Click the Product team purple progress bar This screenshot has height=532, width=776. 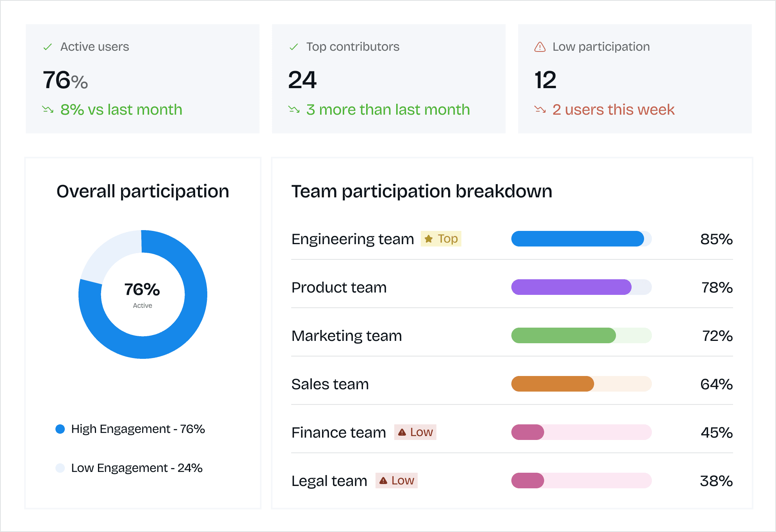(571, 287)
